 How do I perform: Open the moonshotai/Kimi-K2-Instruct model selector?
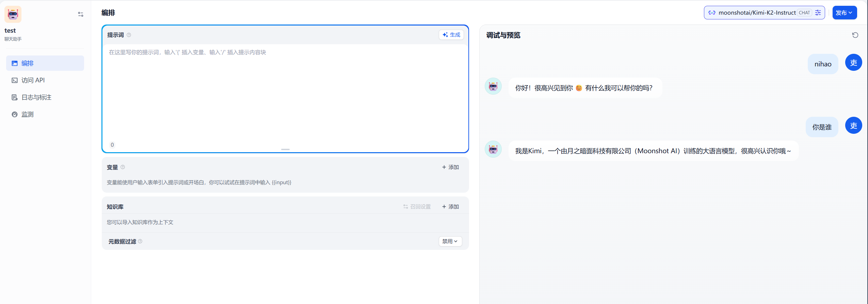click(x=764, y=13)
